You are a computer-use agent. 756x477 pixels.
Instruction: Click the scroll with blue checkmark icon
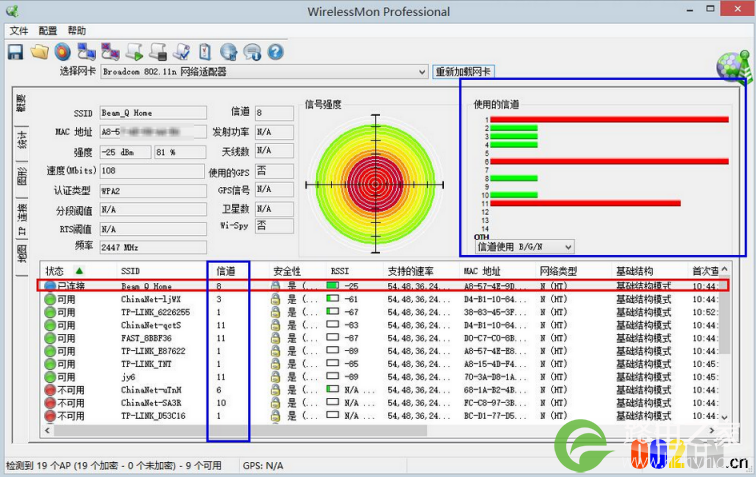pos(182,52)
